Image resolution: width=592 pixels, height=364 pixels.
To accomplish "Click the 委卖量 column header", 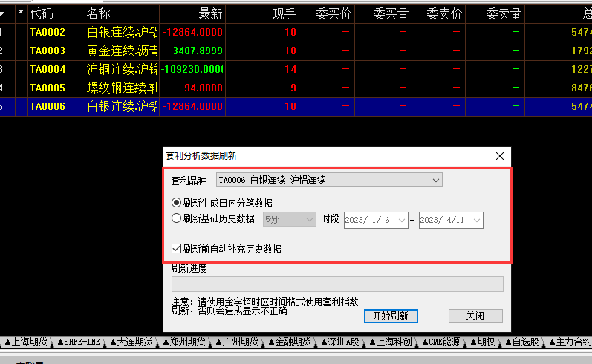I will (x=495, y=14).
